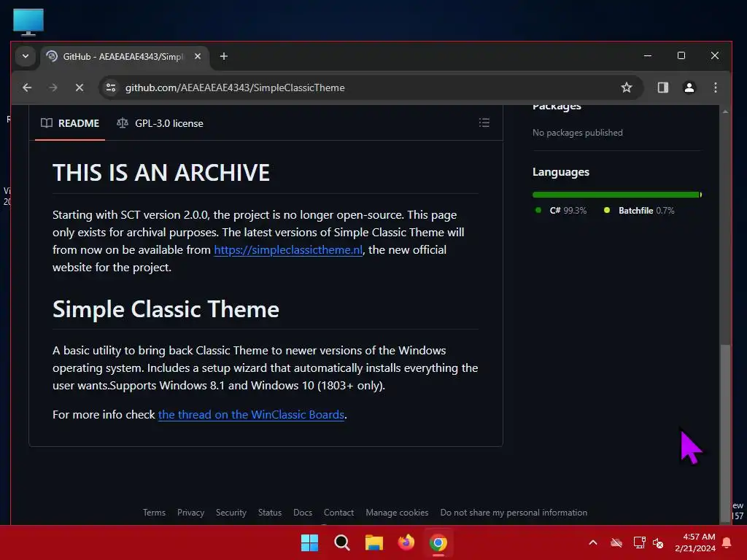Click the THIS IS AN ARCHIVE heading
The image size is (747, 560).
coord(161,172)
